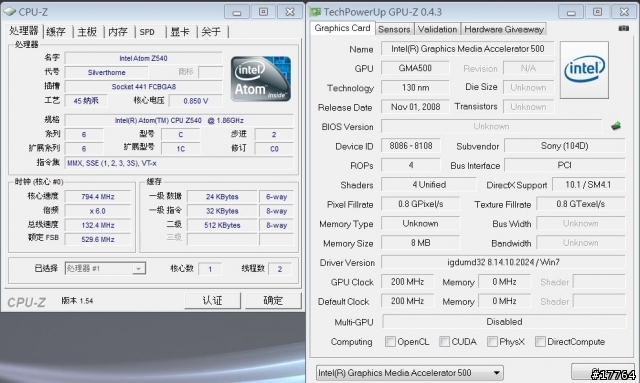
Task: Toggle the DirectCompute checkbox
Action: click(x=540, y=341)
